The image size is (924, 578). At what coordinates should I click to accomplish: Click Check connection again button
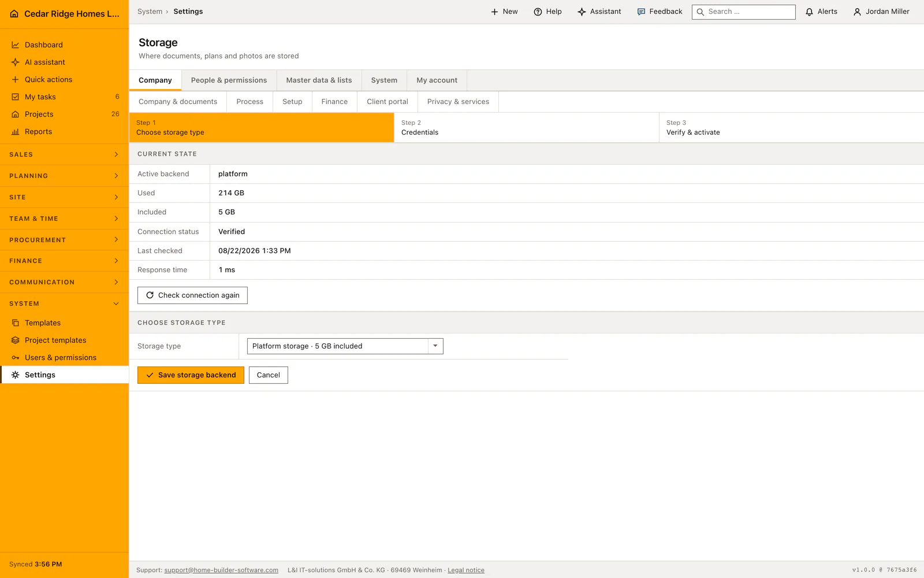[192, 295]
